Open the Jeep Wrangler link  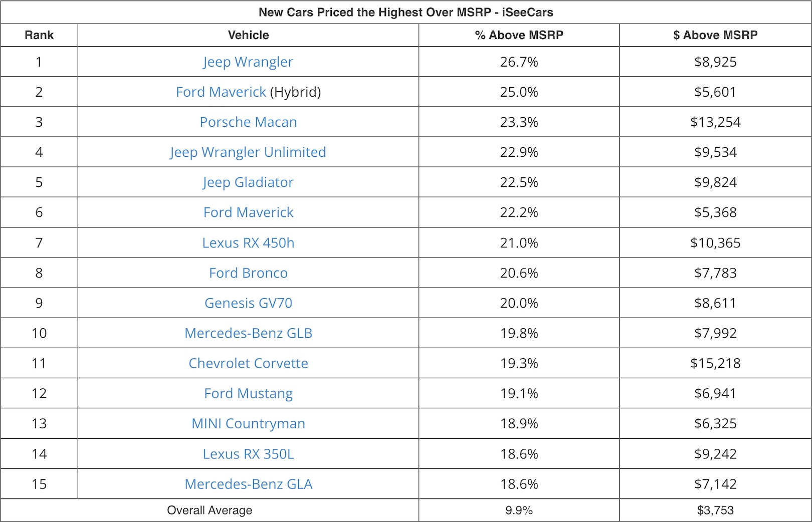pos(248,62)
